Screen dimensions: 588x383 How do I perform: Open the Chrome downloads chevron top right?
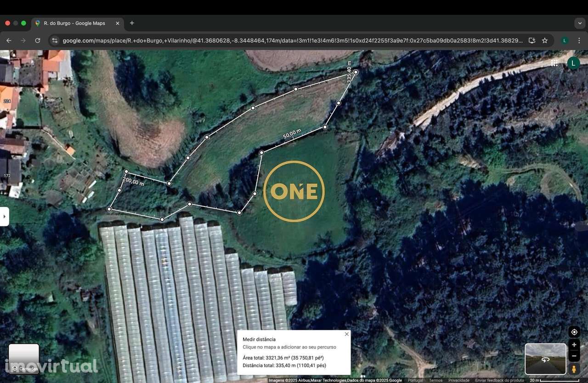tap(580, 23)
